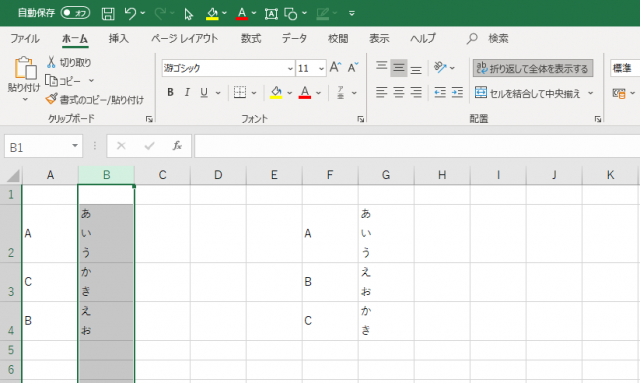Open the ヘルプ tab
The image size is (640, 383).
(423, 38)
